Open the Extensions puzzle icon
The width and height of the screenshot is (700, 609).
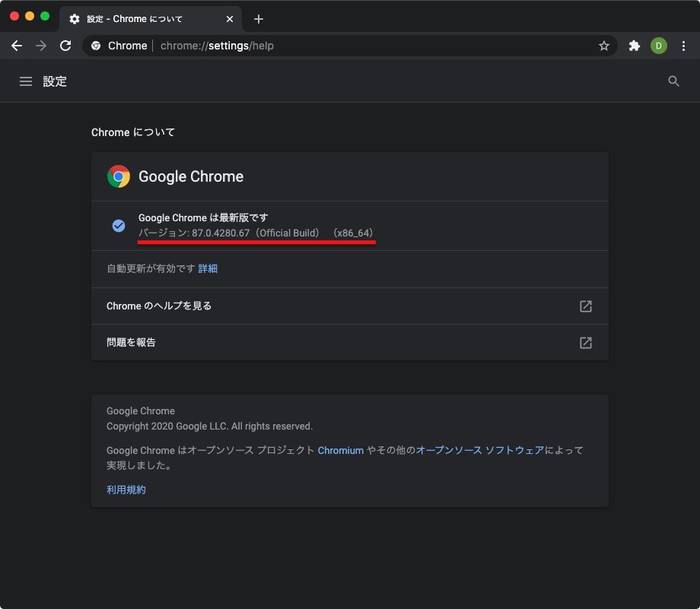pos(634,46)
